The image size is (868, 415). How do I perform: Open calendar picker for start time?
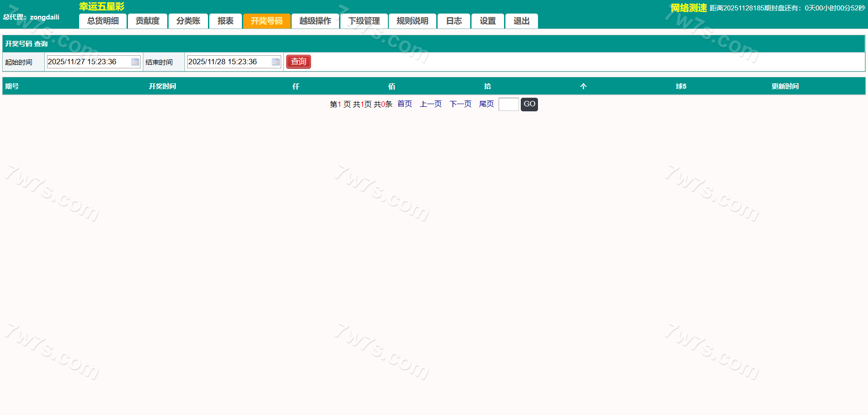135,62
